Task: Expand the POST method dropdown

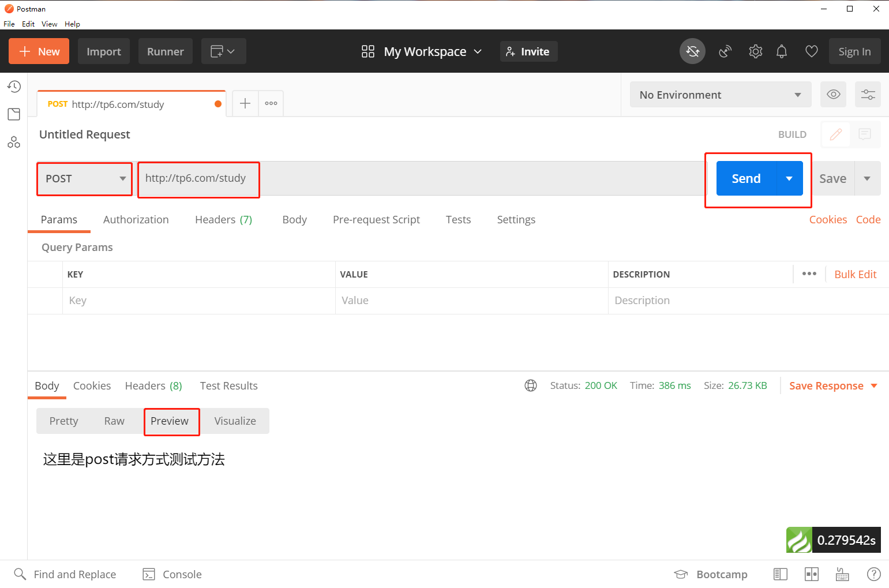Action: (85, 179)
